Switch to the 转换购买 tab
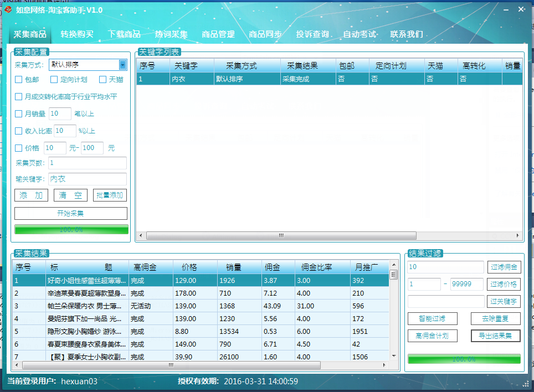The height and width of the screenshot is (392, 534). 76,34
